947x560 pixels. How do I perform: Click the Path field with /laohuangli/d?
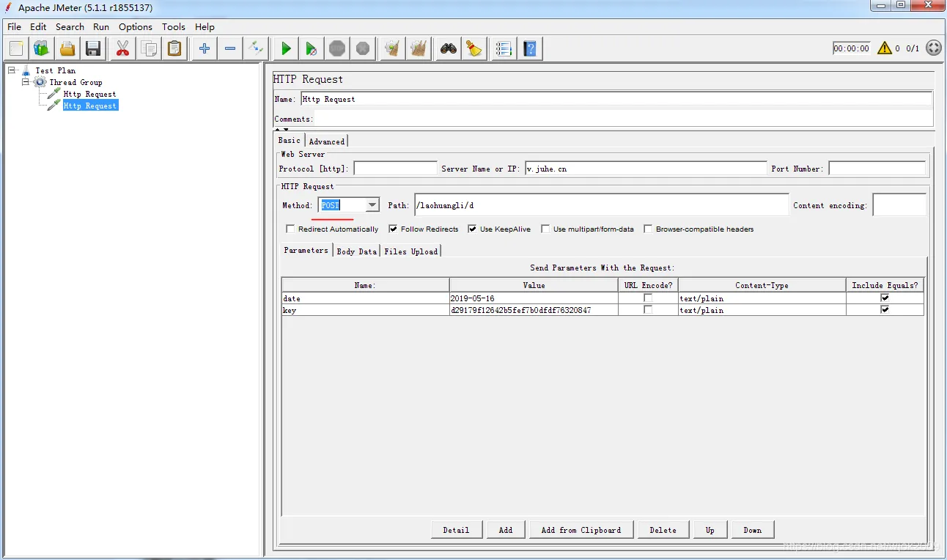click(x=601, y=205)
